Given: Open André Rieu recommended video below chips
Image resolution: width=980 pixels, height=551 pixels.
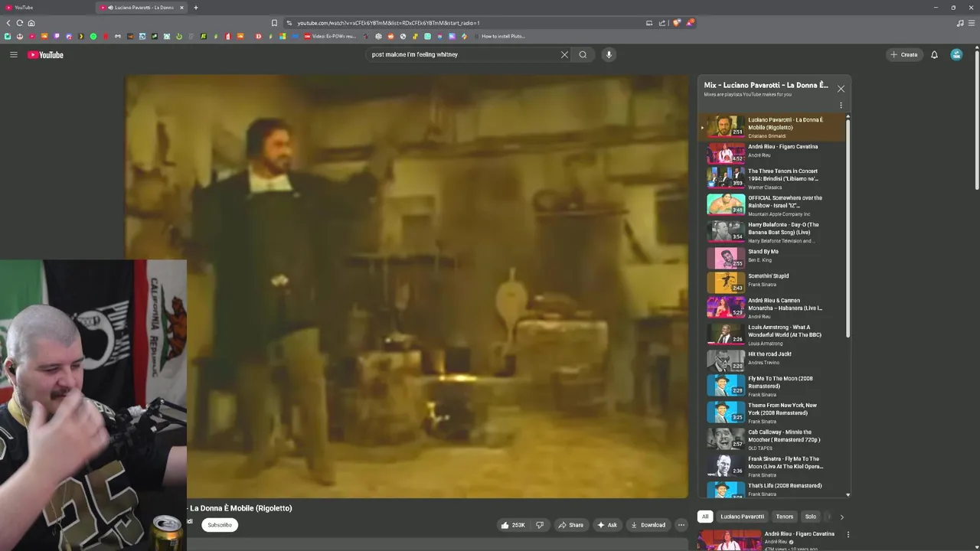Looking at the screenshot, I should (769, 540).
